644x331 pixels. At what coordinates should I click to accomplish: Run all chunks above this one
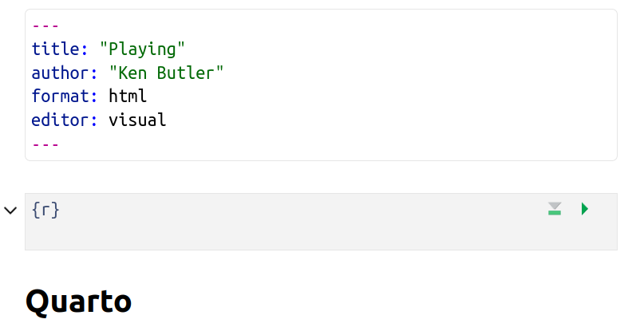tap(555, 209)
